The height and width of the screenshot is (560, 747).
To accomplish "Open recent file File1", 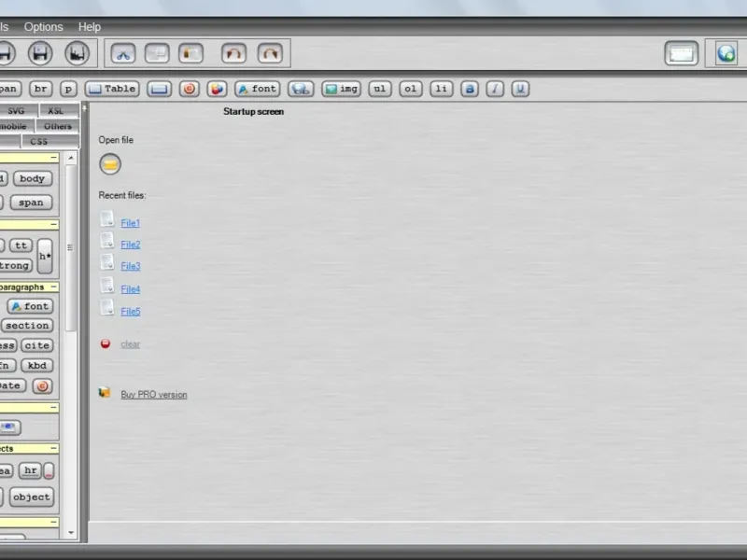I will (x=130, y=223).
